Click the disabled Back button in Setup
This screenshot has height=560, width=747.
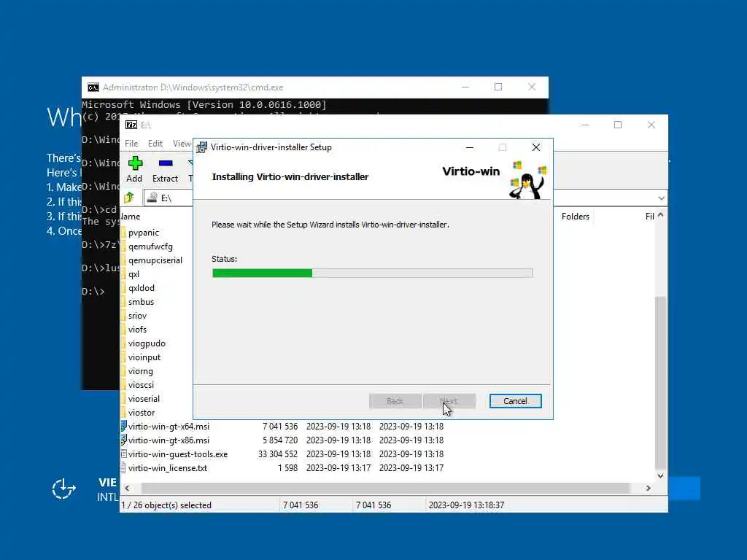[x=395, y=401]
